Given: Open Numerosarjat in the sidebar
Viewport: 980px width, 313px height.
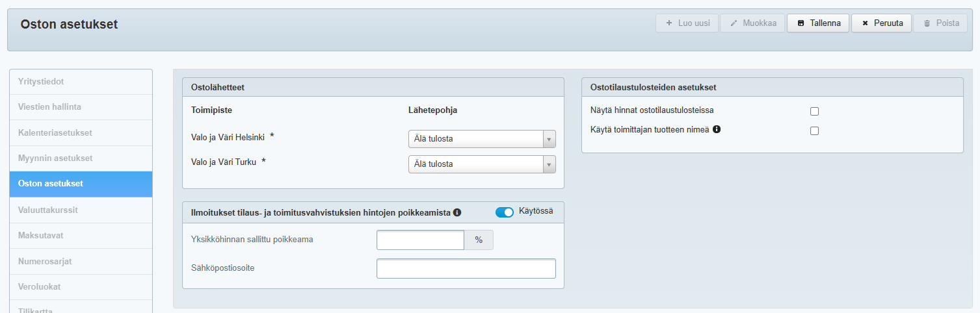Looking at the screenshot, I should 81,261.
